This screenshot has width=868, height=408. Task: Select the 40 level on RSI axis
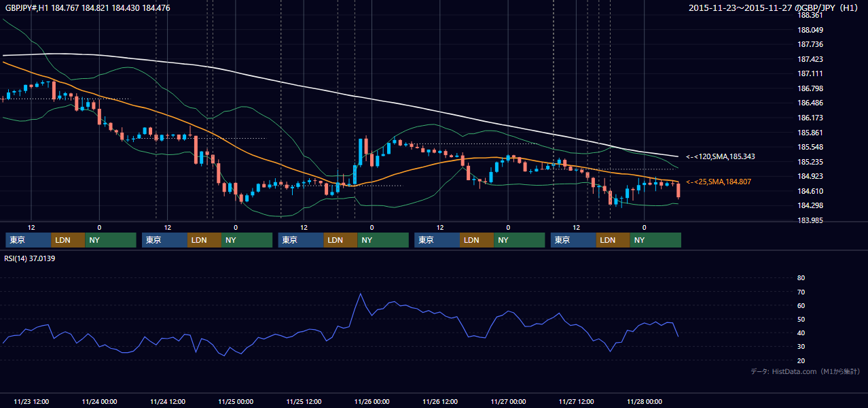pos(801,333)
